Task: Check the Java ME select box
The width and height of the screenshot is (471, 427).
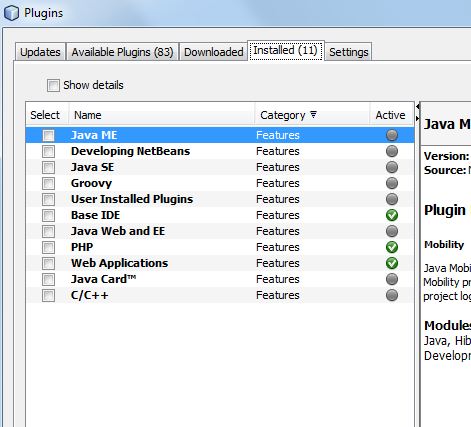Action: coord(48,135)
